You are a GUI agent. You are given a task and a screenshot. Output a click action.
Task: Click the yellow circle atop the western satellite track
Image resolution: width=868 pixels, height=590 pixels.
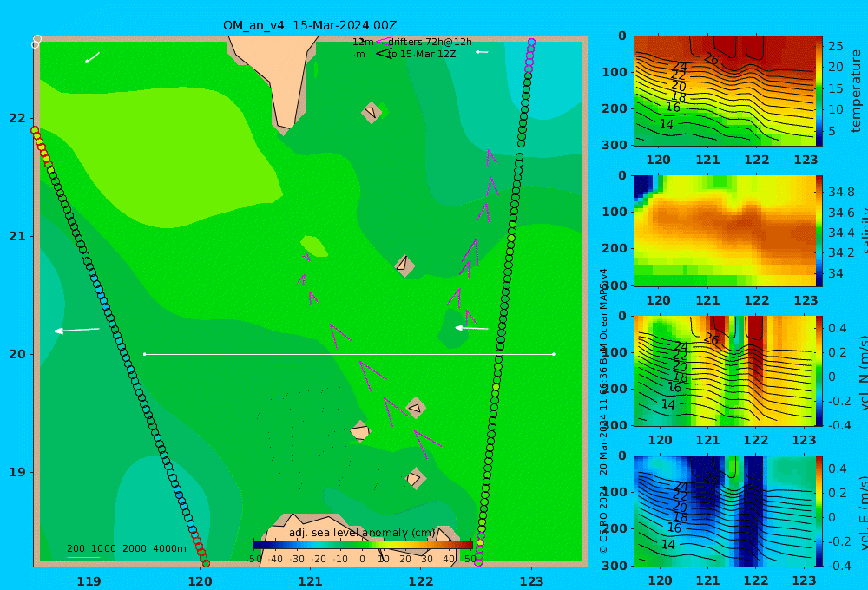click(x=35, y=130)
